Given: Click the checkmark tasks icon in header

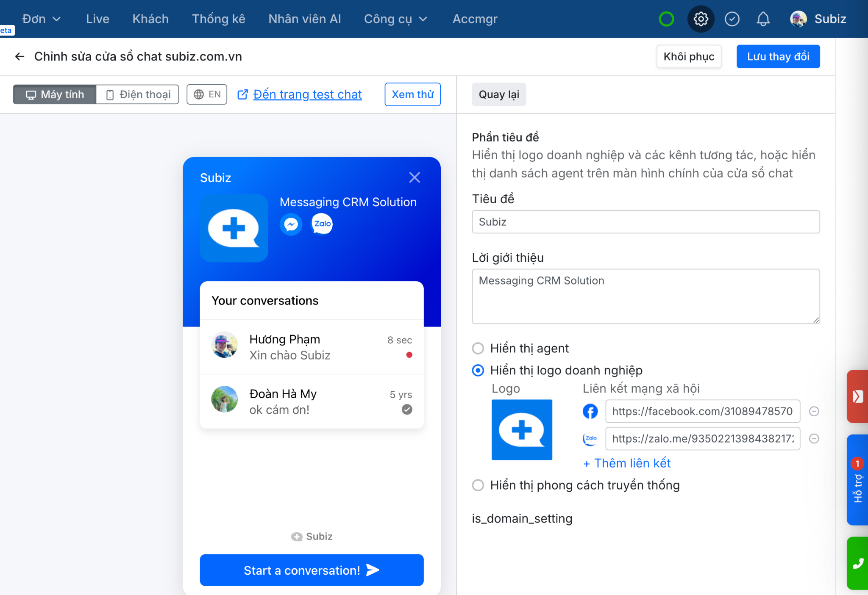Looking at the screenshot, I should [732, 19].
